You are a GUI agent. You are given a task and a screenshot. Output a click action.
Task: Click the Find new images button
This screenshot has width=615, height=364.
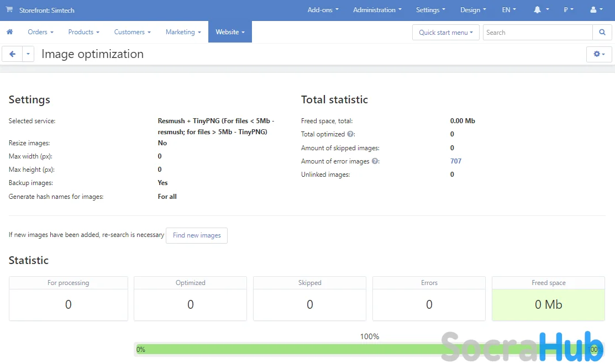click(196, 235)
